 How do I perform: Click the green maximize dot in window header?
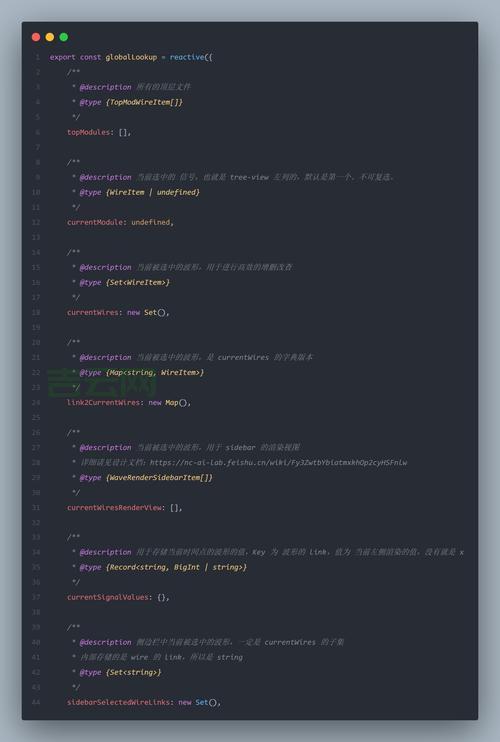(64, 37)
